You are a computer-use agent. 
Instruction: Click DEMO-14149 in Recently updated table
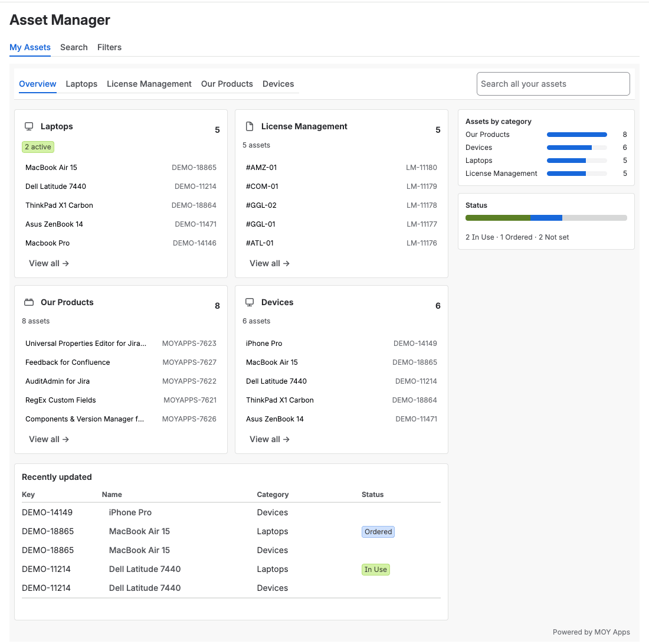click(47, 513)
